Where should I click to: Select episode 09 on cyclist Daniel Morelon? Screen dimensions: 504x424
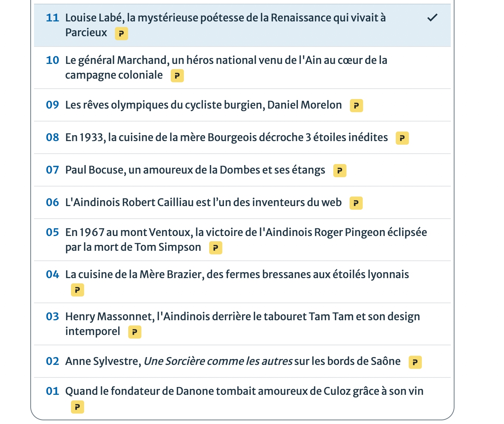[203, 105]
